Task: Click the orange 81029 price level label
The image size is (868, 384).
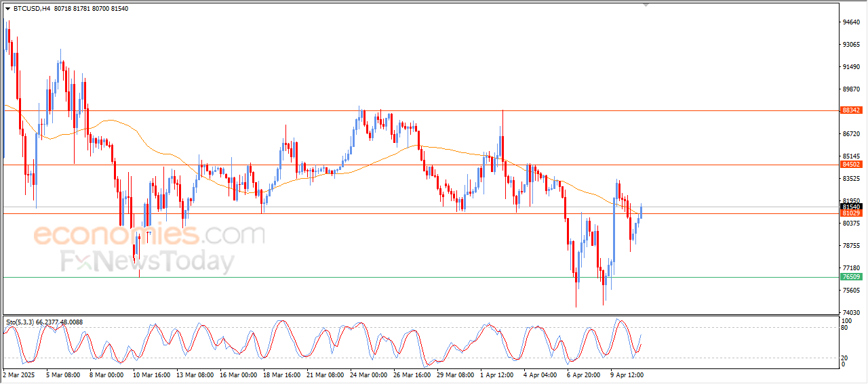Action: (851, 213)
